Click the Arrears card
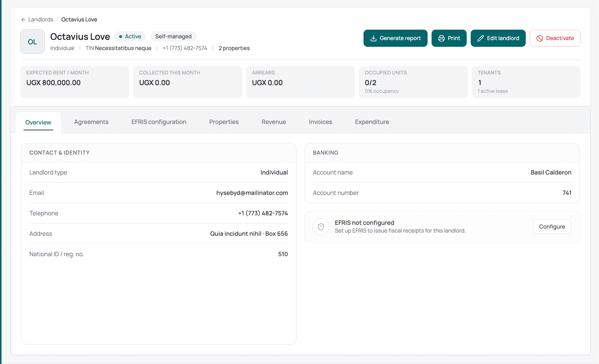 coord(300,82)
